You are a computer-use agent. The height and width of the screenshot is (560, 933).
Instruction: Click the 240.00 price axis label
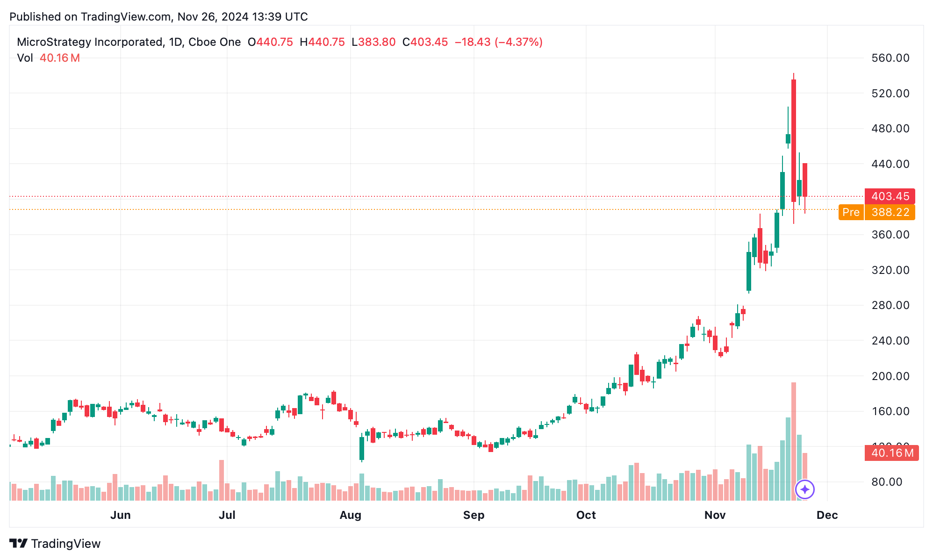890,341
